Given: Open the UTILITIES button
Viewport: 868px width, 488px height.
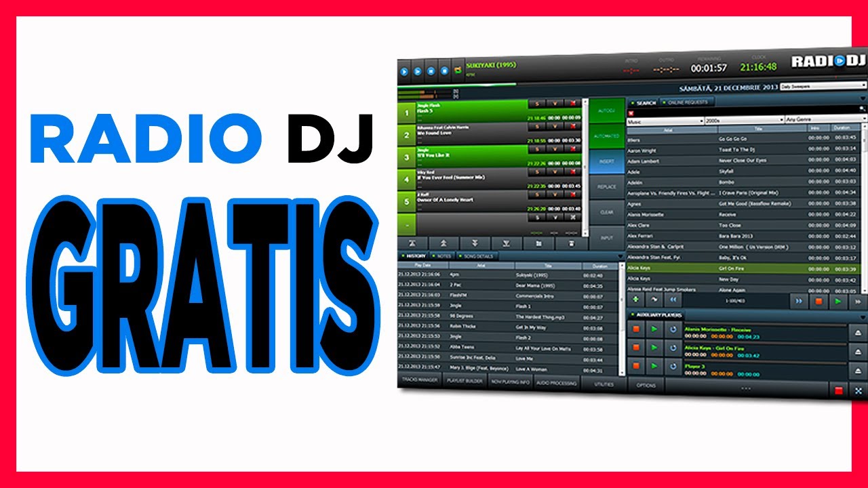Looking at the screenshot, I should [604, 384].
